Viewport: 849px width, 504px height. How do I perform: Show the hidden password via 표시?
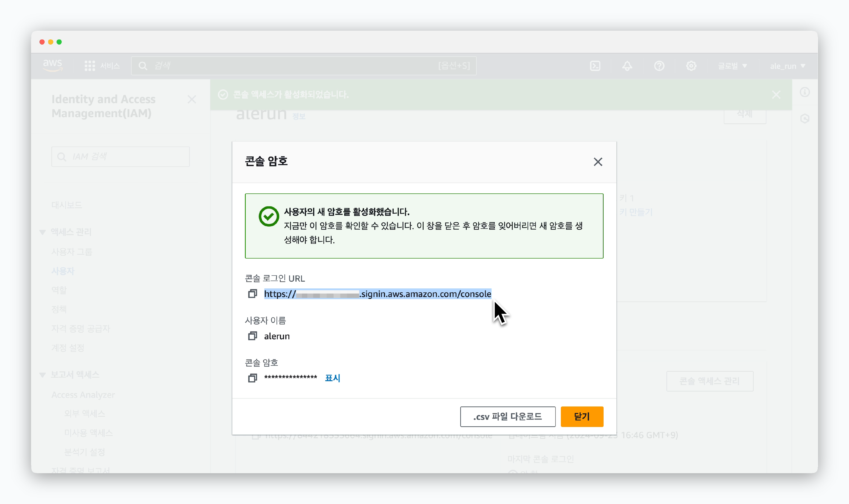coord(333,378)
